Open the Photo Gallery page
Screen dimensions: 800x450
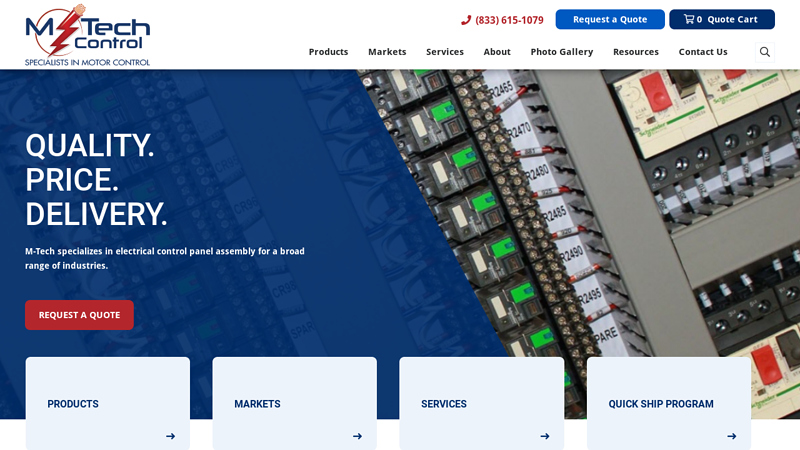pyautogui.click(x=561, y=52)
